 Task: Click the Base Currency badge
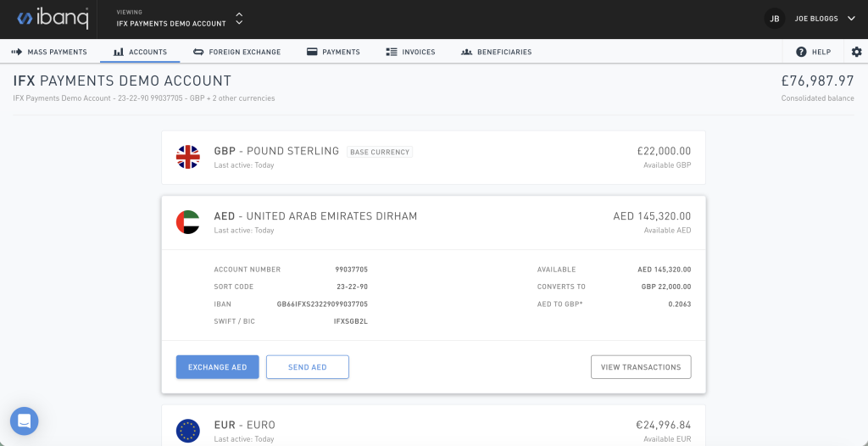380,152
